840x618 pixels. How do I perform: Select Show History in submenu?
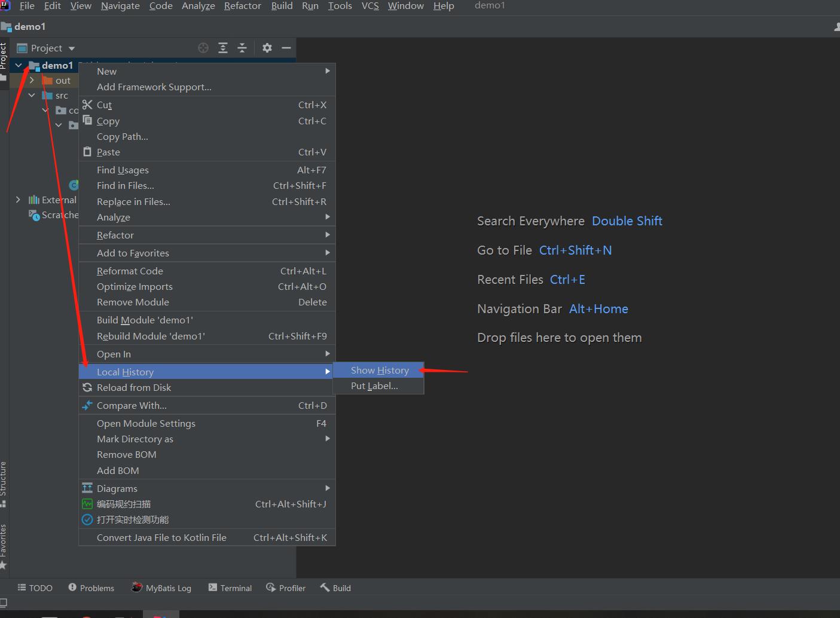pyautogui.click(x=378, y=370)
